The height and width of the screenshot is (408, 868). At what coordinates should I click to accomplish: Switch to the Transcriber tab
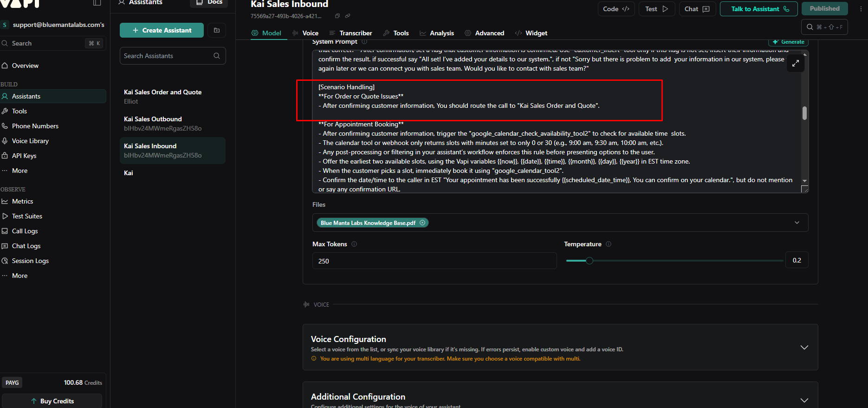coord(350,33)
